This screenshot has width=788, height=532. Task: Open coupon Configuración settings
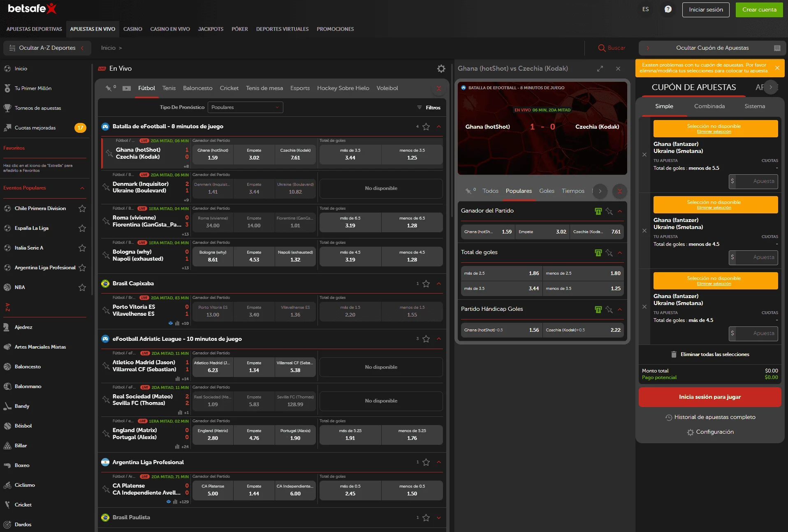pyautogui.click(x=710, y=432)
